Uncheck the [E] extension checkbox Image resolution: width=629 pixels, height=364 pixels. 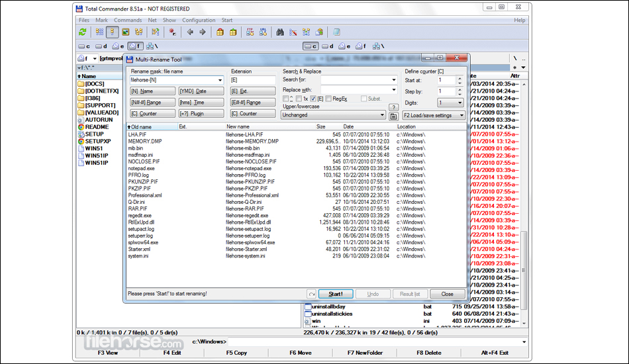pos(313,99)
